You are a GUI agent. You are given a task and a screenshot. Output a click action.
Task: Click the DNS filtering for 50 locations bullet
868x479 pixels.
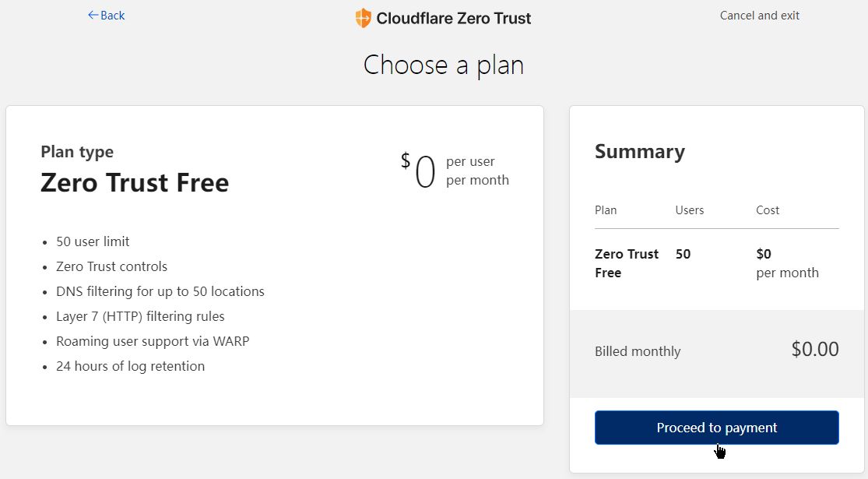pyautogui.click(x=160, y=291)
